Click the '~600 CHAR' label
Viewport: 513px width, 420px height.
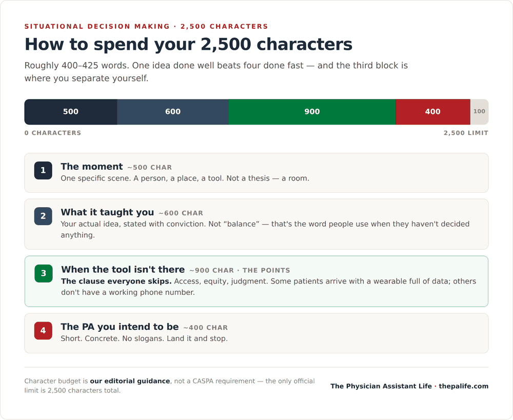(181, 213)
